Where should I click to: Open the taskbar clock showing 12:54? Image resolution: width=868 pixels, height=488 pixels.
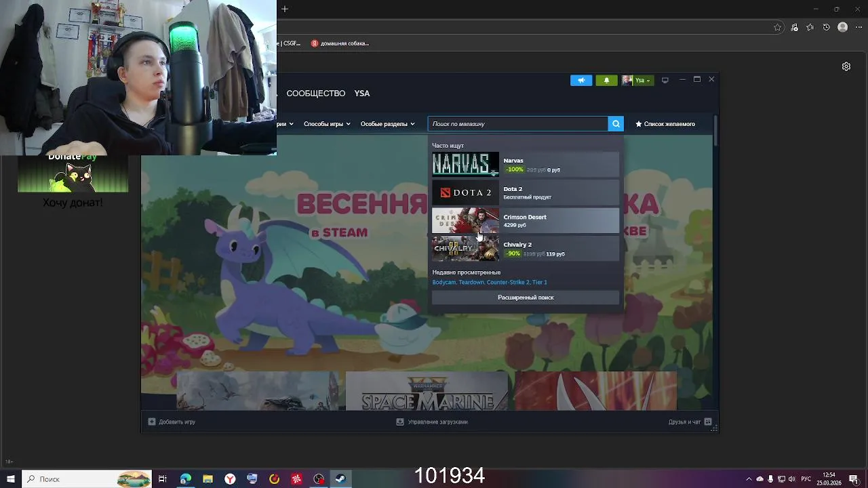pyautogui.click(x=829, y=479)
